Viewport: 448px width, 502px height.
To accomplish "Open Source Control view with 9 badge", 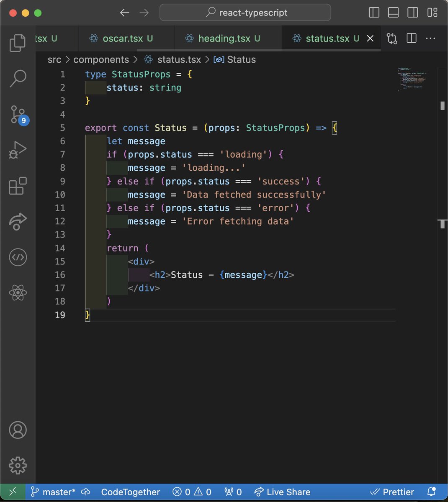I will 18,115.
